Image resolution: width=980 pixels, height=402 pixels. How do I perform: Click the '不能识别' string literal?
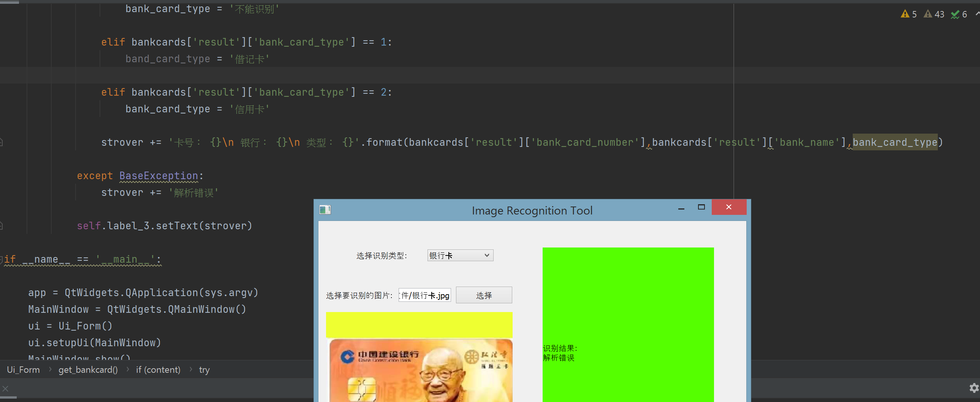pyautogui.click(x=254, y=9)
